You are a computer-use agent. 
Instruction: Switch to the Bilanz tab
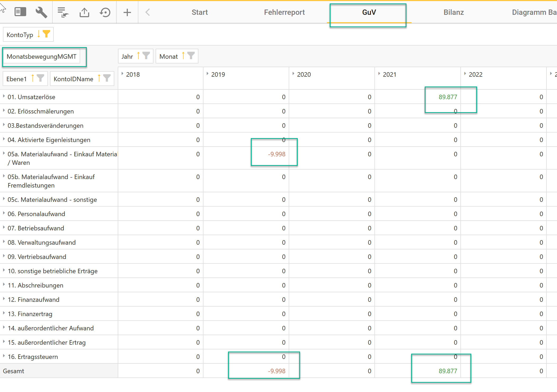(453, 12)
